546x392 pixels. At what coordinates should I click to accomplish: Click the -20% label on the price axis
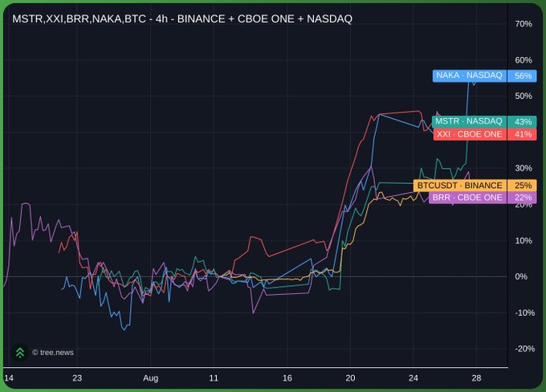tap(525, 349)
